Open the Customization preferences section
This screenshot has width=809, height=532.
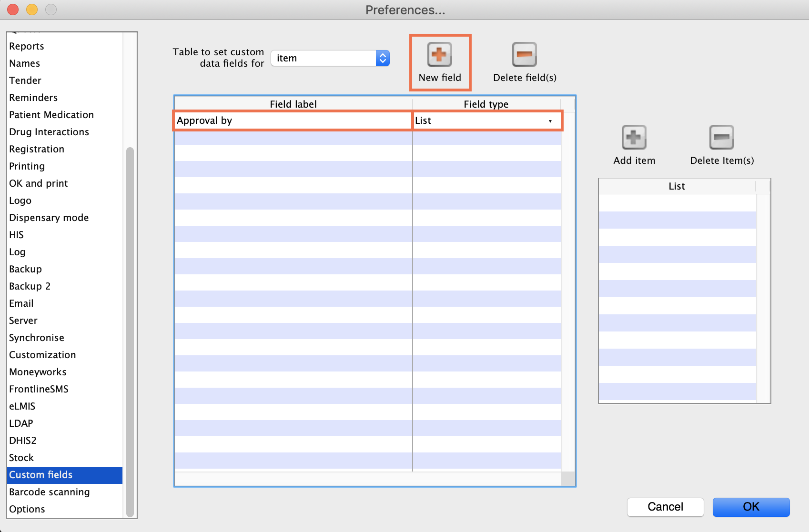pos(42,355)
